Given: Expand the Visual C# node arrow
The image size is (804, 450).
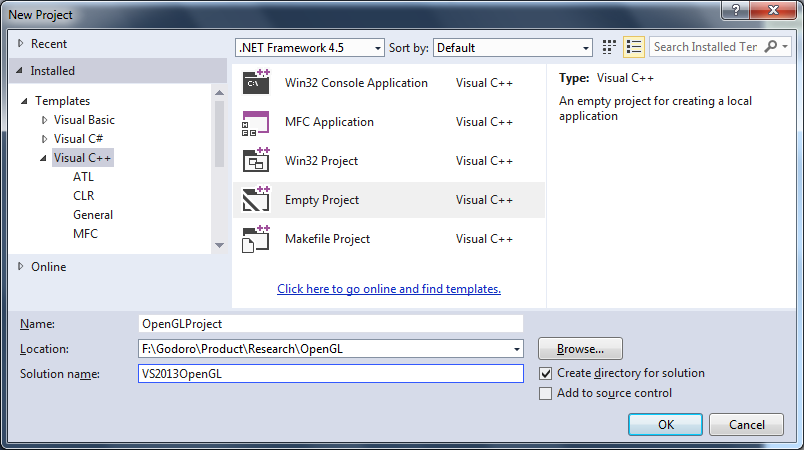Looking at the screenshot, I should (45, 139).
